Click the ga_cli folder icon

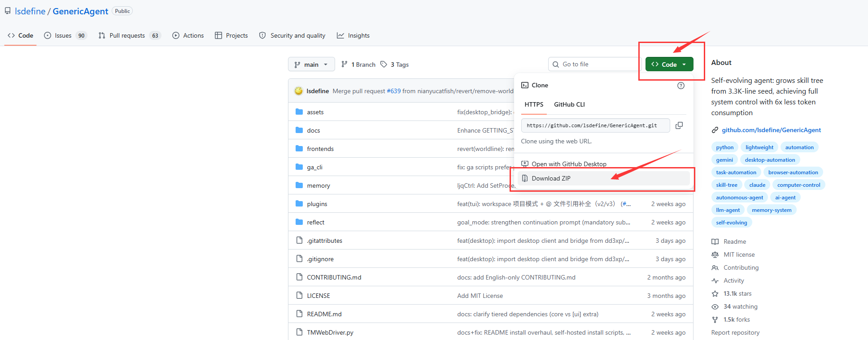click(299, 167)
